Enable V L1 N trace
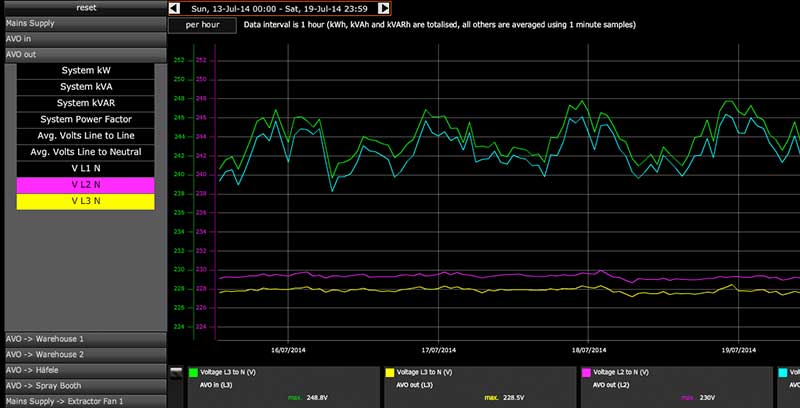 pyautogui.click(x=86, y=169)
